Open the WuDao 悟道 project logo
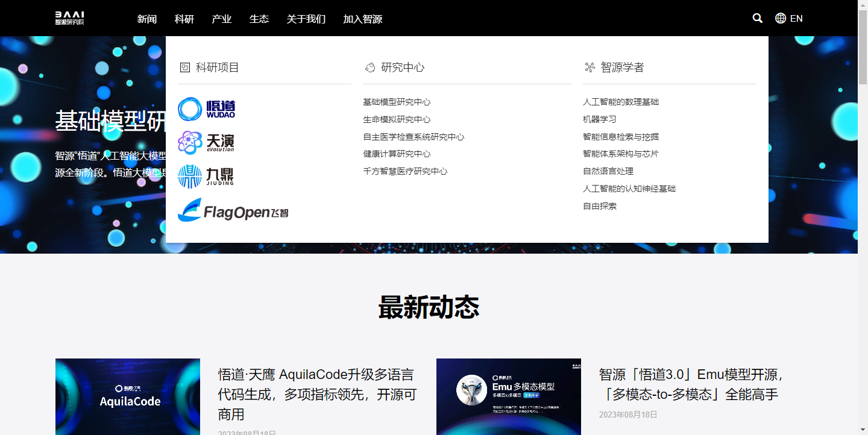 click(x=206, y=109)
